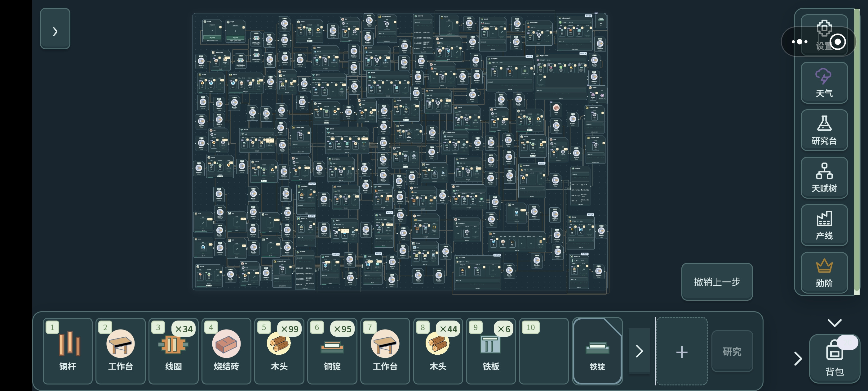The height and width of the screenshot is (391, 868).
Task: Open the 铁锭 card
Action: point(597,351)
